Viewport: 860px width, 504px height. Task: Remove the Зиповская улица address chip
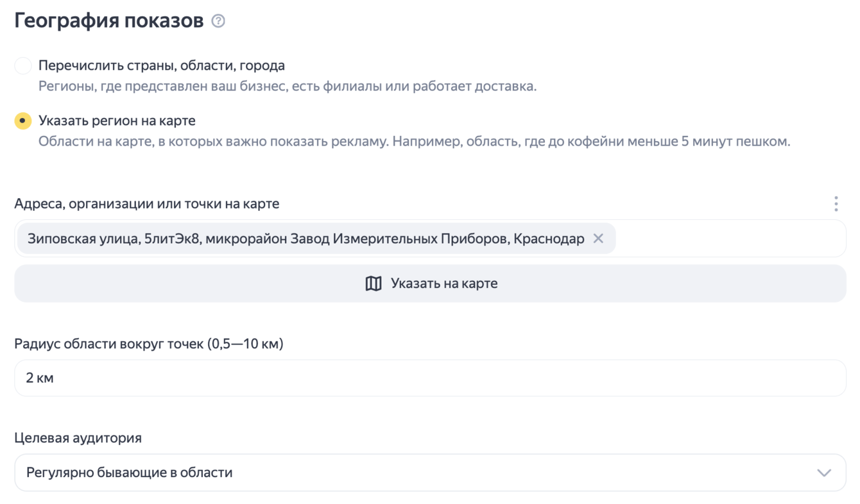pyautogui.click(x=598, y=239)
